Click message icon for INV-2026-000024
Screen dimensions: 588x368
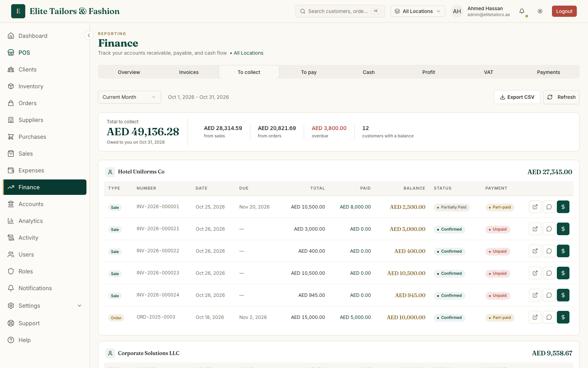[549, 295]
